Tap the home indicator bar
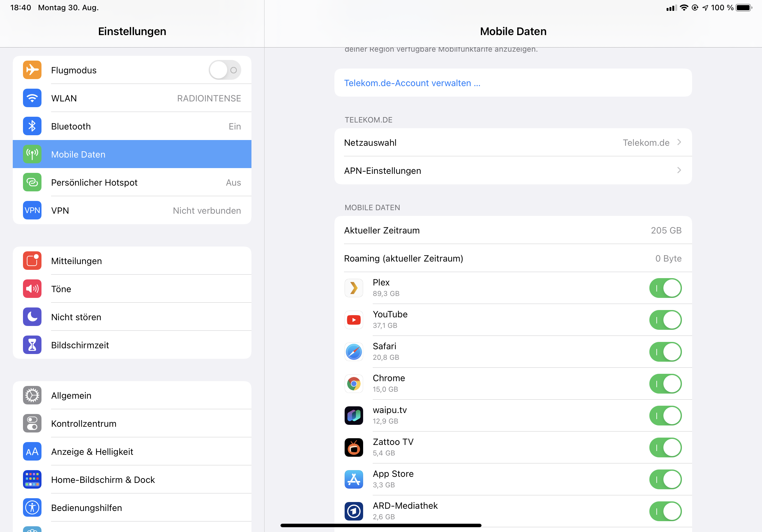The height and width of the screenshot is (532, 762). [381, 525]
